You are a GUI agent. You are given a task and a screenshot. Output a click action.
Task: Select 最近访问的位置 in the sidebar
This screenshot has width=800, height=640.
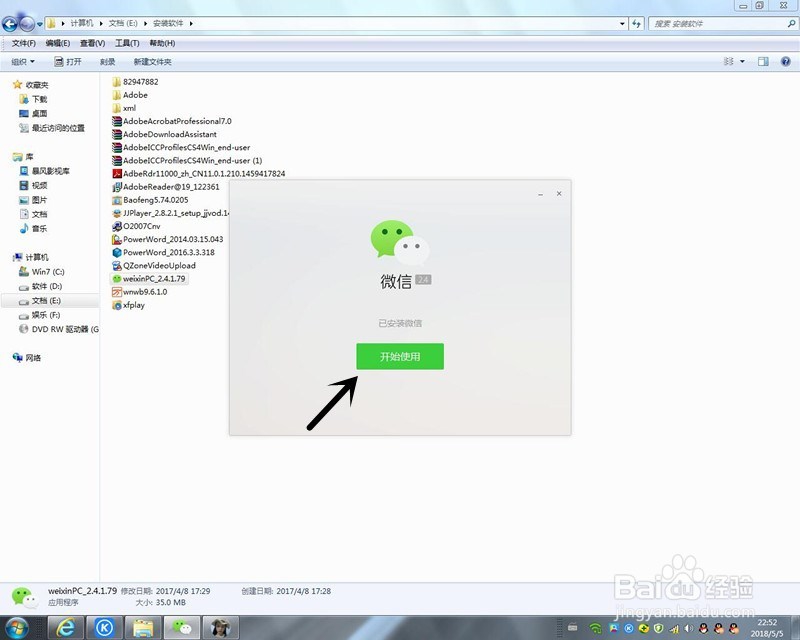[52, 128]
